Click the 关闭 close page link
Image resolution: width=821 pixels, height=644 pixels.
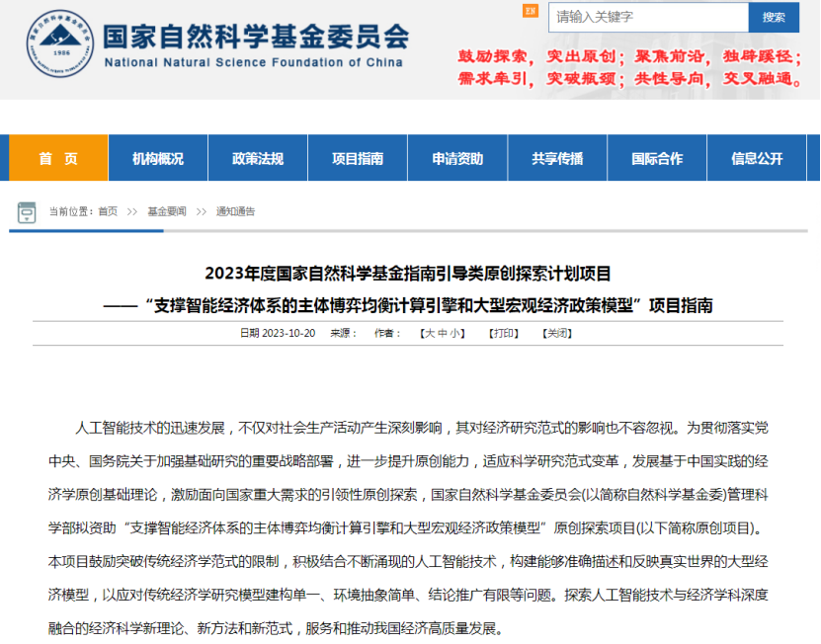click(x=557, y=334)
